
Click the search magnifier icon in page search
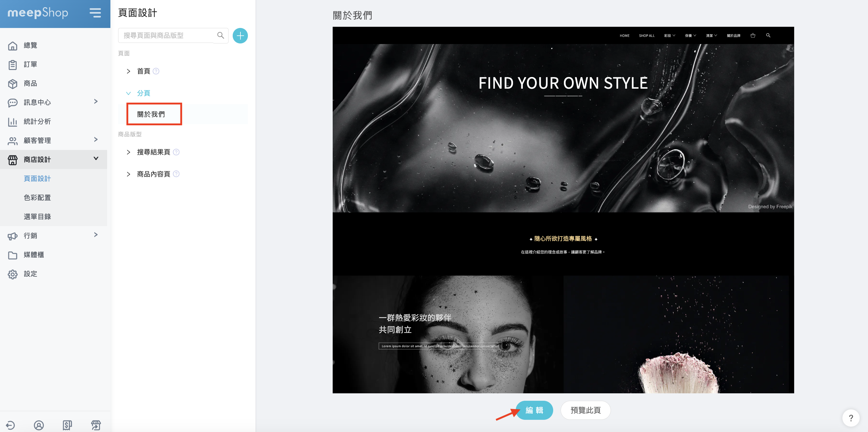[220, 35]
